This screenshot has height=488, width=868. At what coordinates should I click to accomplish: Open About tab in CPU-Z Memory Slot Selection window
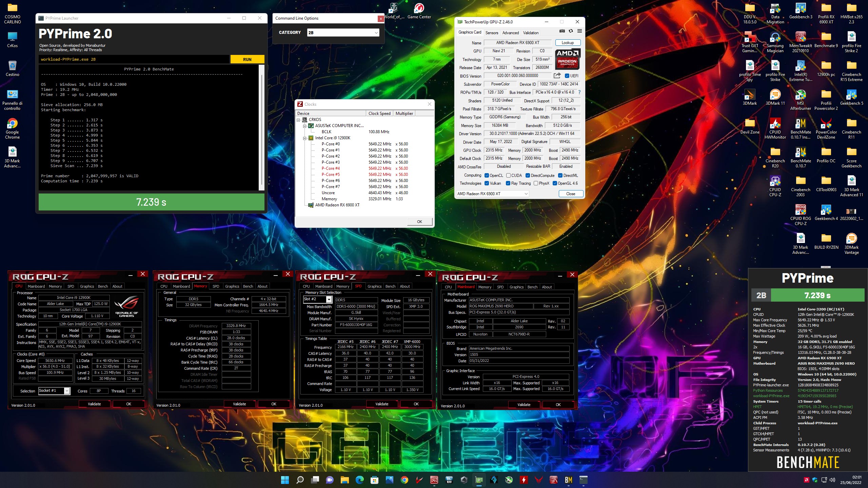click(405, 286)
